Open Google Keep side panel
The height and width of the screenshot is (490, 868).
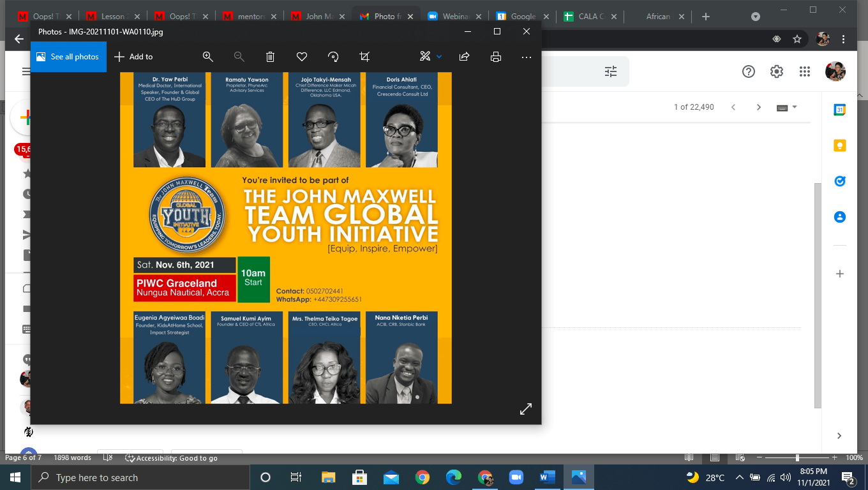(840, 145)
